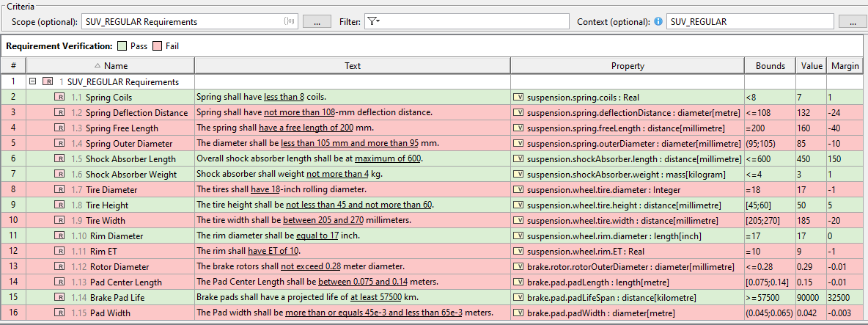Click value property icon for suspension.spring.coils

click(x=518, y=97)
